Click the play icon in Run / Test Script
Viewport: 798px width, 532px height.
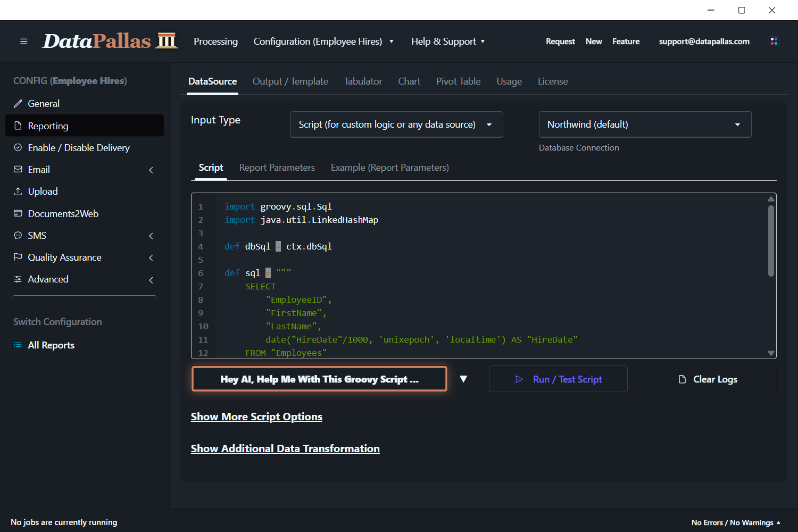pyautogui.click(x=519, y=379)
